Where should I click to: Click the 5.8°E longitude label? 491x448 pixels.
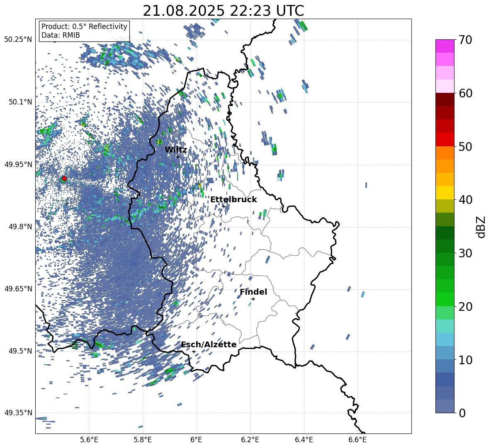click(x=143, y=440)
